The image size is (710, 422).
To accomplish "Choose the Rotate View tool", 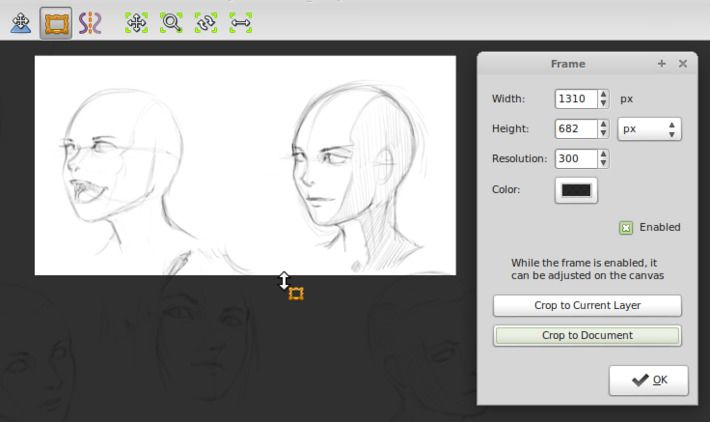I will pos(206,23).
